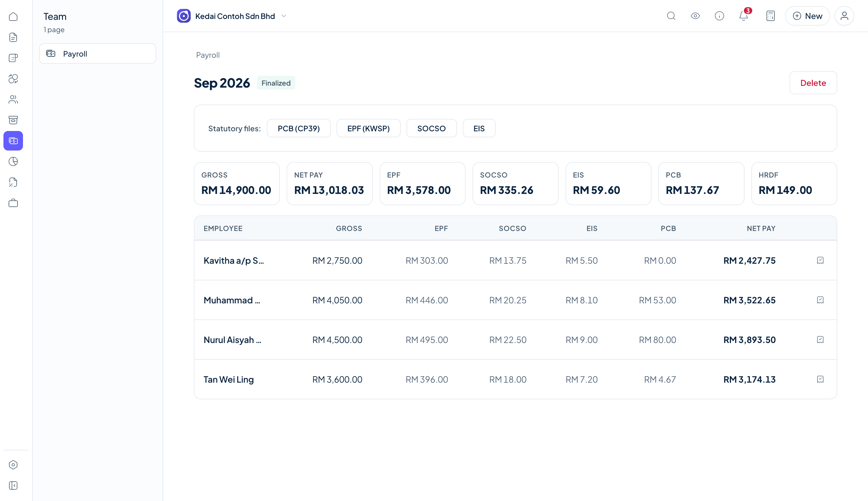The image size is (868, 501).
Task: Select the active Payroll money icon in sidebar
Action: (x=13, y=141)
